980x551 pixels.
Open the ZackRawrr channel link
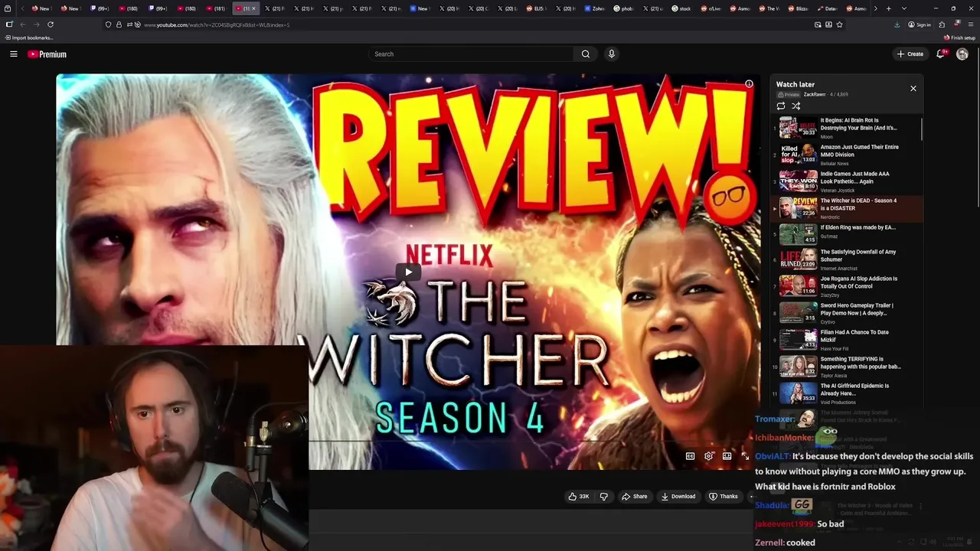(x=815, y=94)
